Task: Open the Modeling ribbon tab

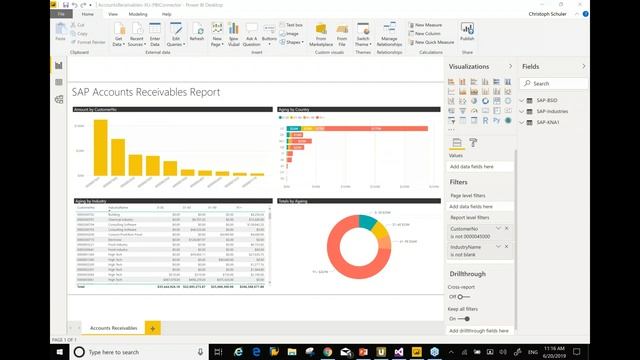Action: (x=138, y=14)
